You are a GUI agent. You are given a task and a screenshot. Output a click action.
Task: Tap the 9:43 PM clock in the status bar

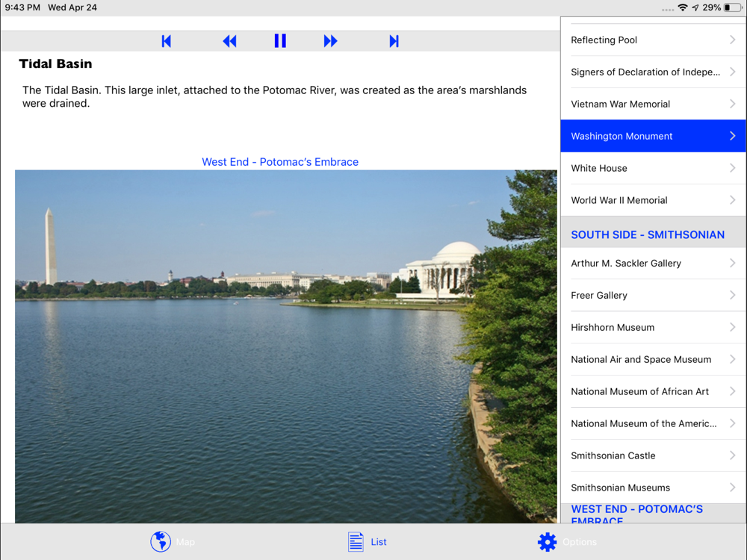click(22, 7)
